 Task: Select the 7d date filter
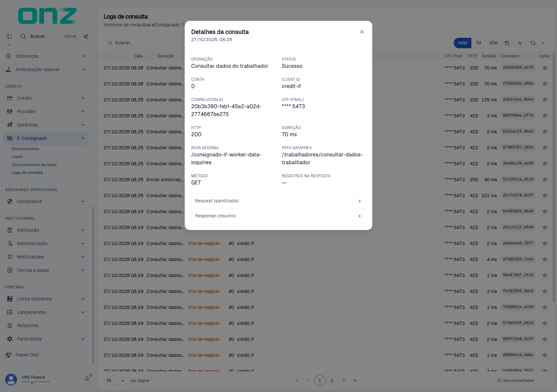[478, 43]
